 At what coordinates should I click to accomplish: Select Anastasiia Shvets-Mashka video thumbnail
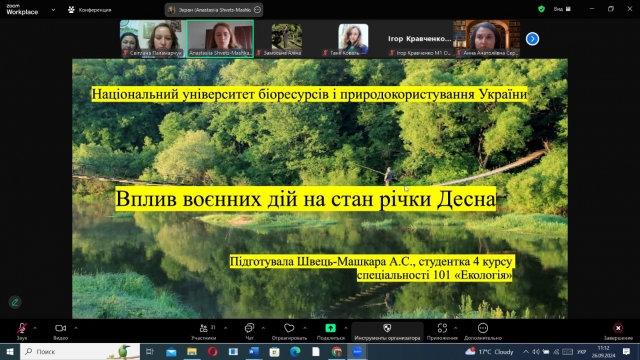pyautogui.click(x=220, y=39)
